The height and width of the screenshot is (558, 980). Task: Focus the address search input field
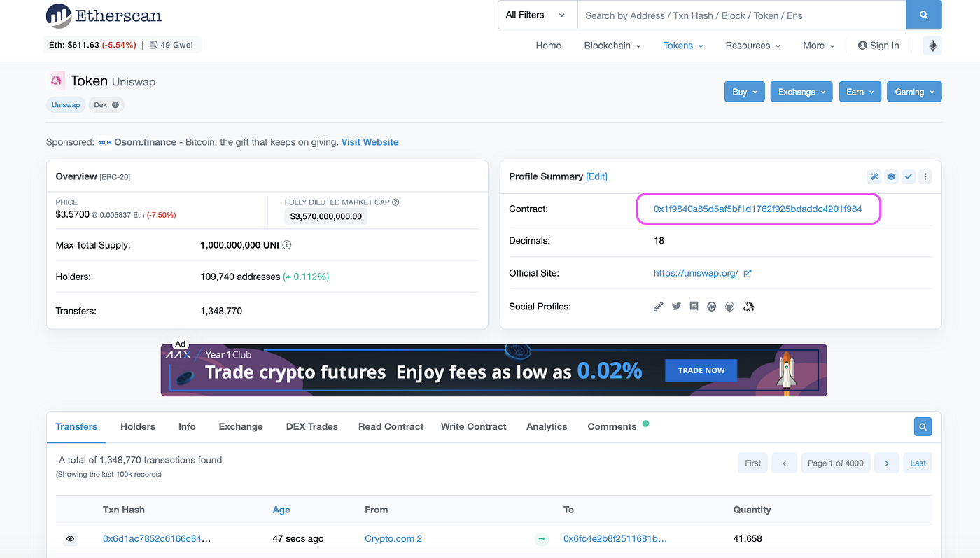pyautogui.click(x=741, y=15)
